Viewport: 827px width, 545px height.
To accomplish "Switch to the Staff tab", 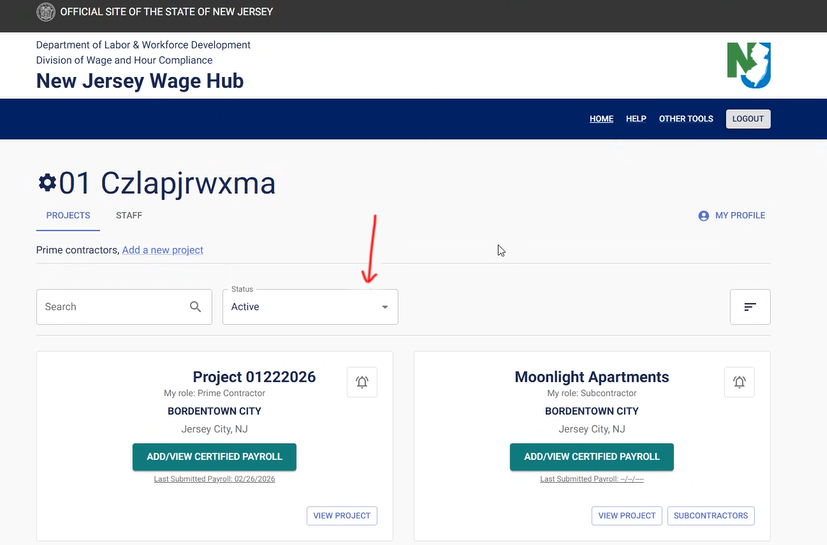I will [x=129, y=215].
